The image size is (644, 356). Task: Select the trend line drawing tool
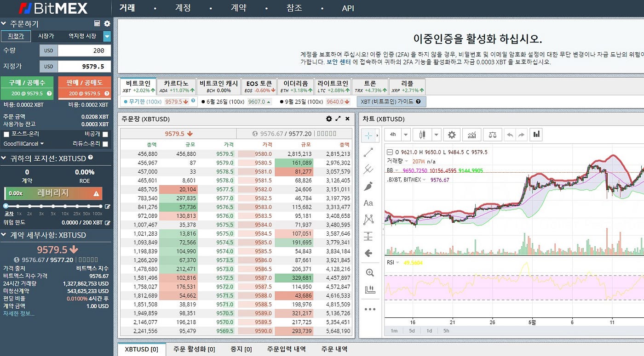(368, 152)
